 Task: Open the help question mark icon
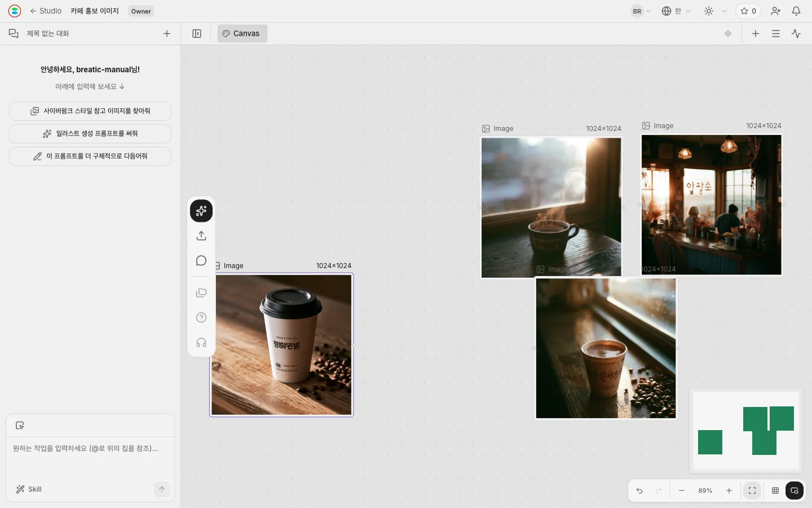click(x=201, y=318)
